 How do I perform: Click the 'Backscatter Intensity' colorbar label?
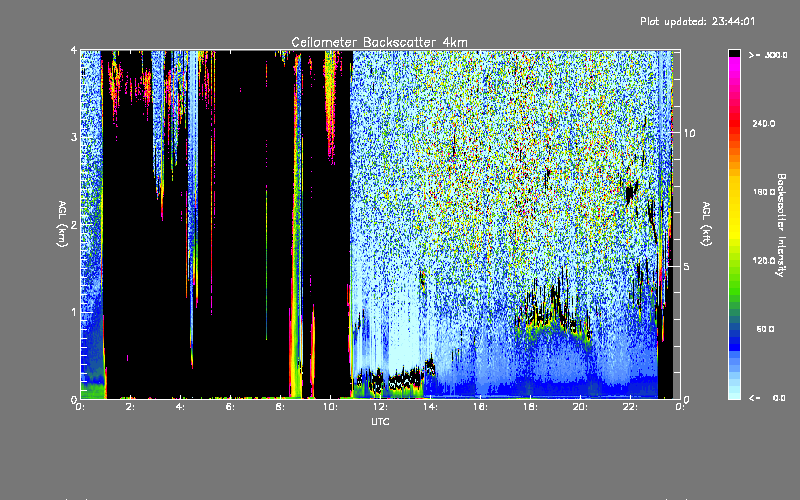tap(780, 224)
